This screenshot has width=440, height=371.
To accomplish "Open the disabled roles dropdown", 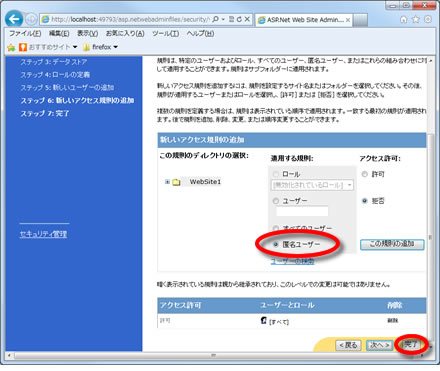I will (x=312, y=185).
